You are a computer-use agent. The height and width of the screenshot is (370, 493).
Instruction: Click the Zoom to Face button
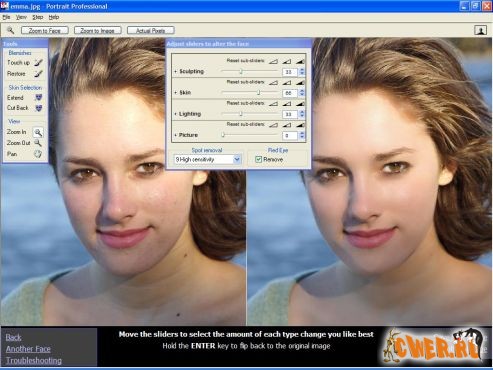pos(45,31)
